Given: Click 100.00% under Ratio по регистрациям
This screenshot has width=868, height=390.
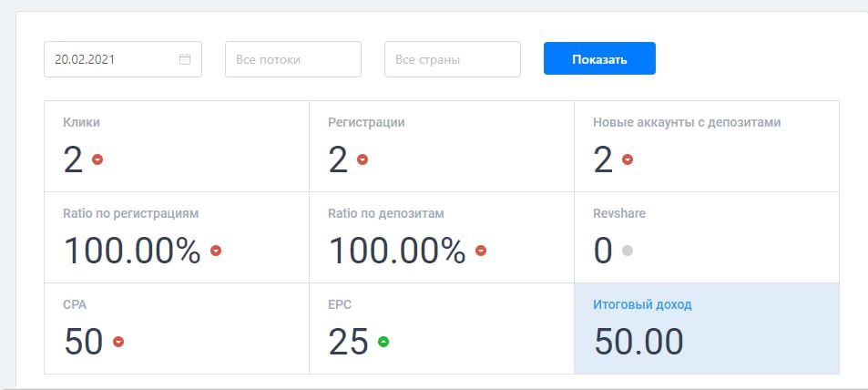Looking at the screenshot, I should coord(132,251).
